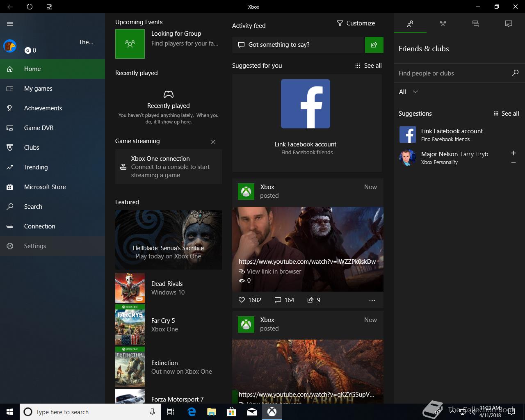Open Microsoft Store from sidebar
Image resolution: width=525 pixels, height=420 pixels.
pyautogui.click(x=52, y=187)
